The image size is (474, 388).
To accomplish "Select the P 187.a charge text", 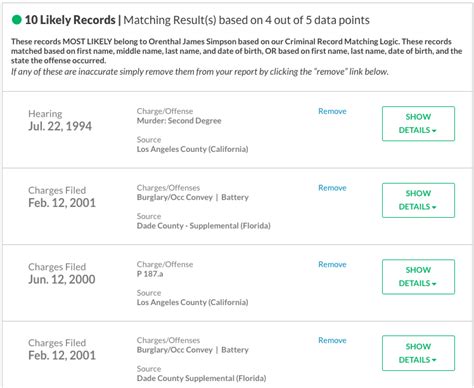I will point(150,274).
